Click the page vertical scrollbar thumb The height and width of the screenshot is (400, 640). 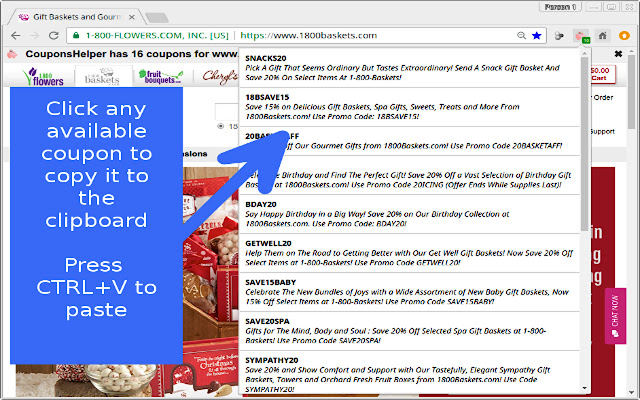pyautogui.click(x=631, y=92)
